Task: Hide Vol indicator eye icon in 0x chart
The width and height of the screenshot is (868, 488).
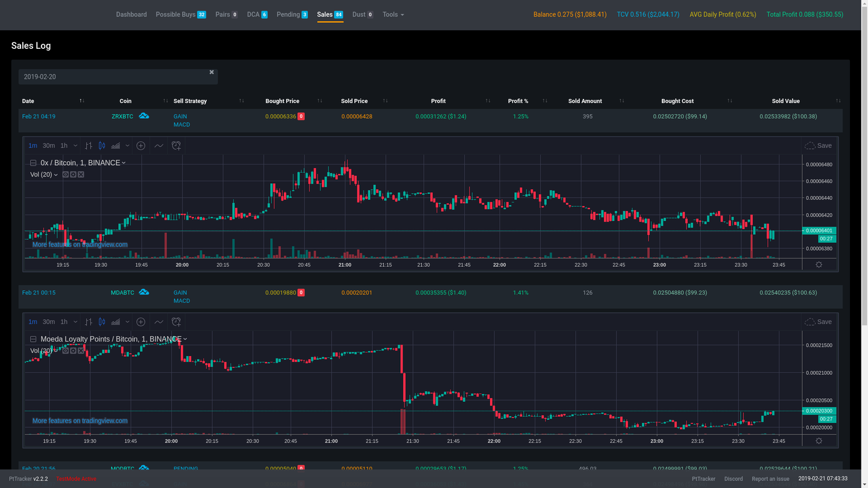Action: (x=66, y=175)
